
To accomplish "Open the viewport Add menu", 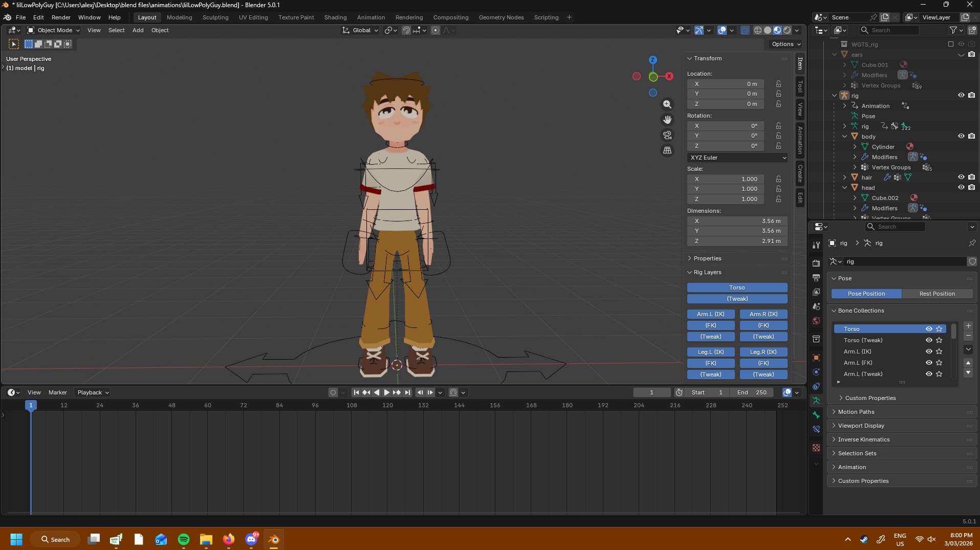I will pos(138,30).
